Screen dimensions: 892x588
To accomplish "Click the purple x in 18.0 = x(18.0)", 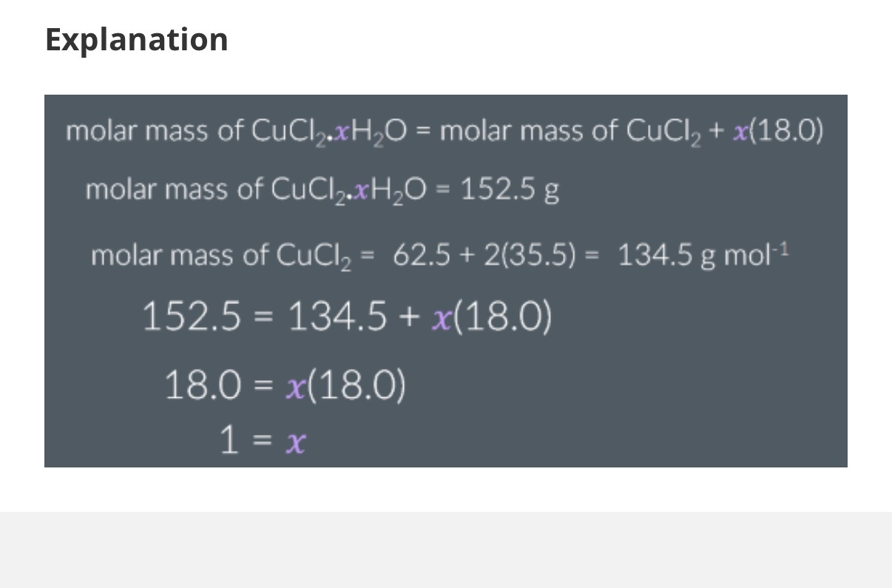I will (294, 386).
